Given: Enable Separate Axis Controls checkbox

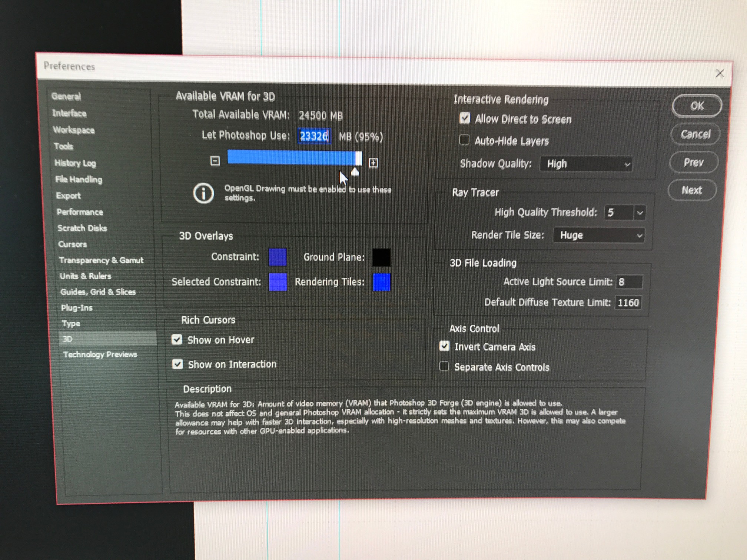Looking at the screenshot, I should pos(444,366).
